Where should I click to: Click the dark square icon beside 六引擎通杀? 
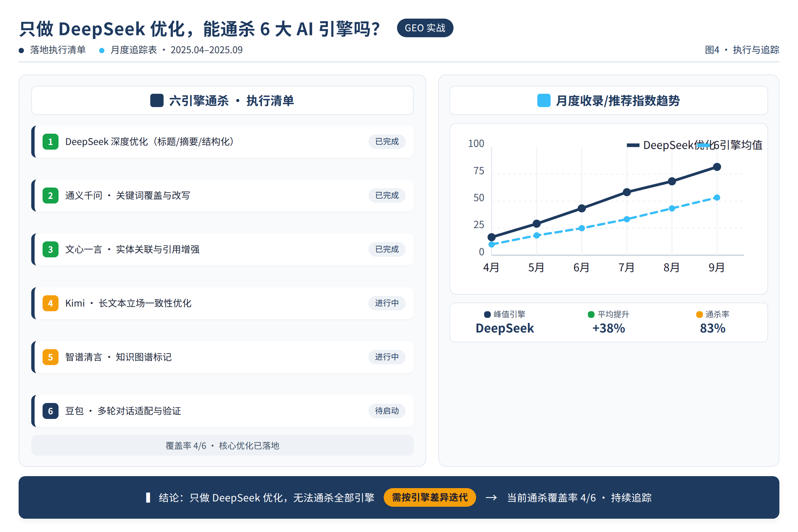[157, 100]
